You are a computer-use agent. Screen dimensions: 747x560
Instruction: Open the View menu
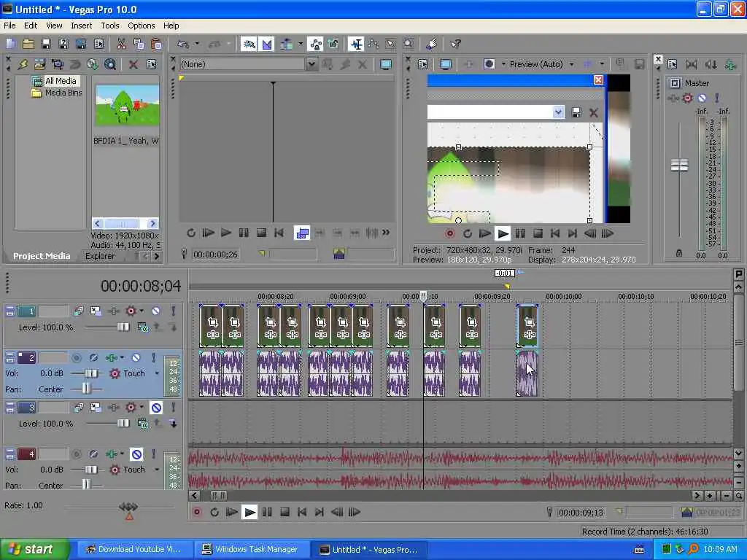(54, 26)
